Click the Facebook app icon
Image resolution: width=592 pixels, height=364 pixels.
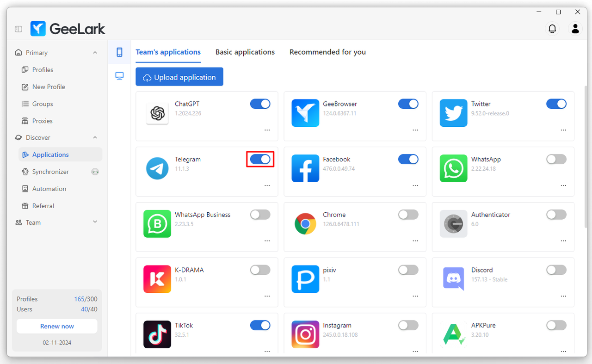pyautogui.click(x=305, y=168)
